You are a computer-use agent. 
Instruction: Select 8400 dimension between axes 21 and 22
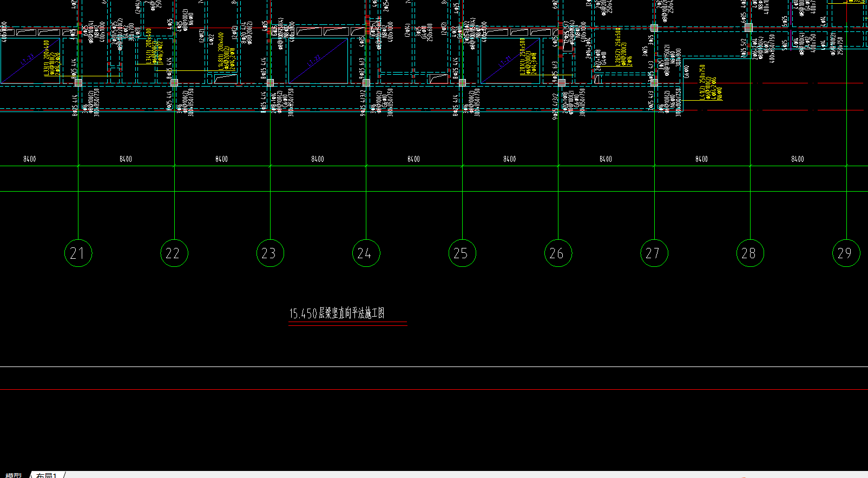pos(126,159)
